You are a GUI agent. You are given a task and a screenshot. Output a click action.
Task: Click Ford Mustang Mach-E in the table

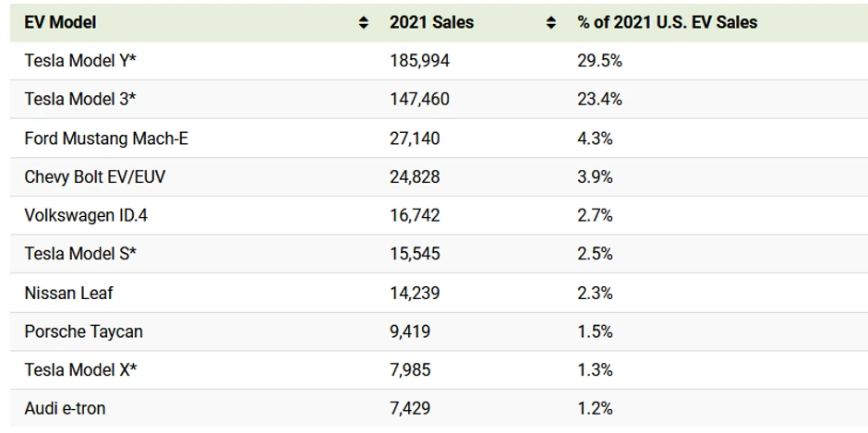pos(106,138)
